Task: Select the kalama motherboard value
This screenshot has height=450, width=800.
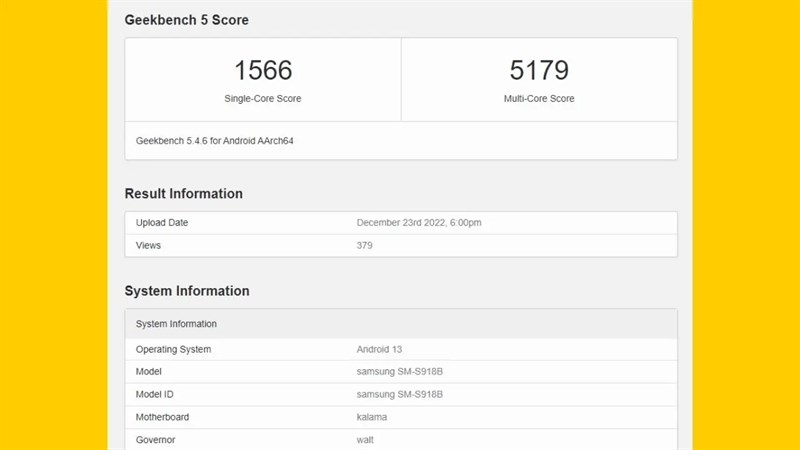Action: [371, 417]
